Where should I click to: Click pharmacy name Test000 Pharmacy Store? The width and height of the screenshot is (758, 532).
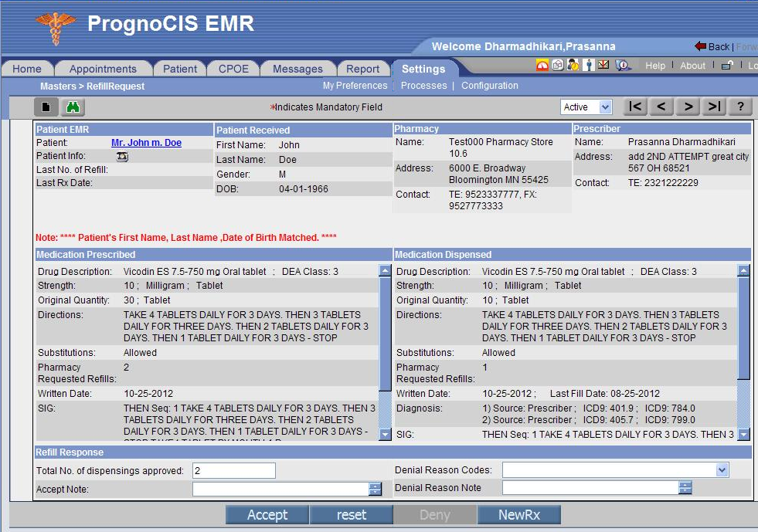tap(501, 142)
